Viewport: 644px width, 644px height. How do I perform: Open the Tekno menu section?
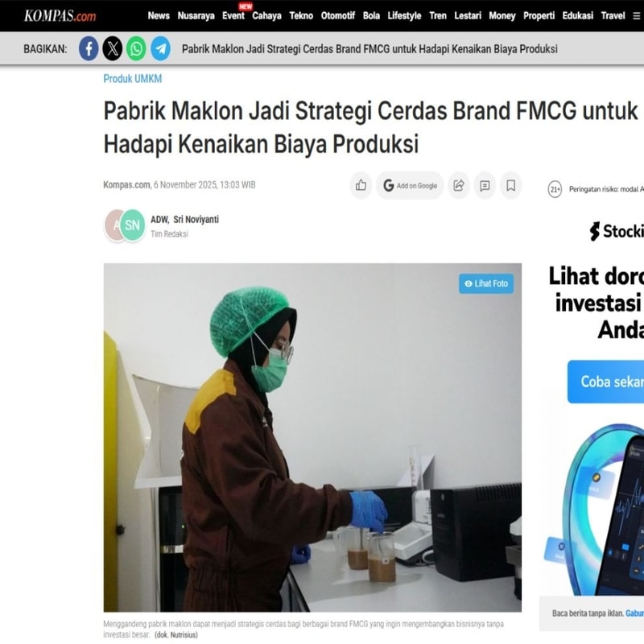(x=301, y=15)
